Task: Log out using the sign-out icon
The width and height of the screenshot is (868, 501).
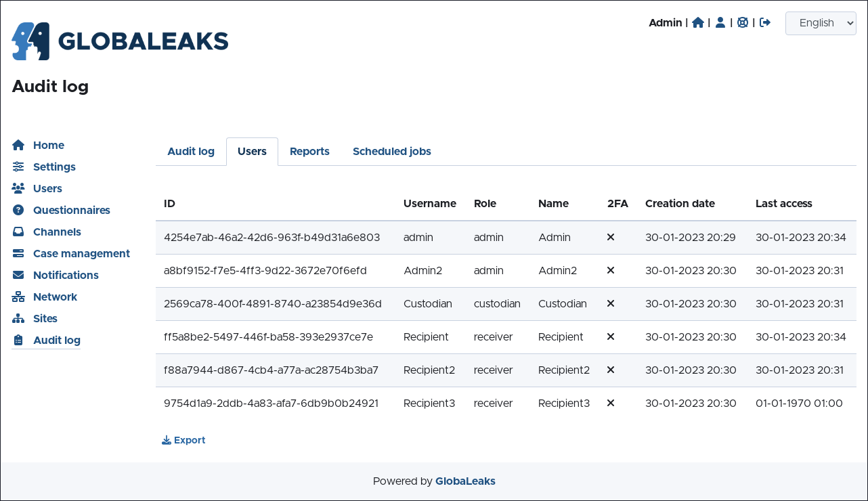Action: pyautogui.click(x=765, y=23)
